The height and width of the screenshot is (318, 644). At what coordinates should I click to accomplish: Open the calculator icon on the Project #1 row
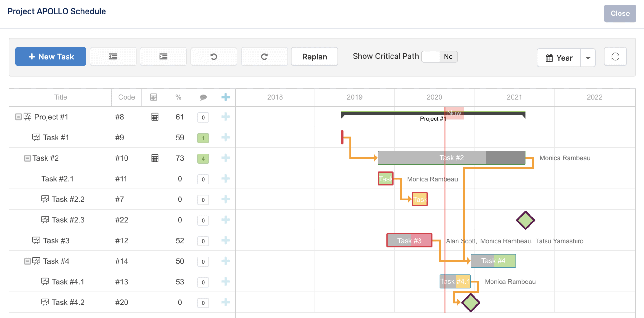tap(154, 117)
